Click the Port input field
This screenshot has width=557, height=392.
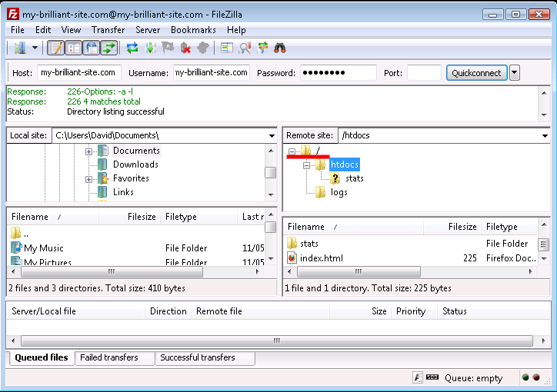pos(424,73)
